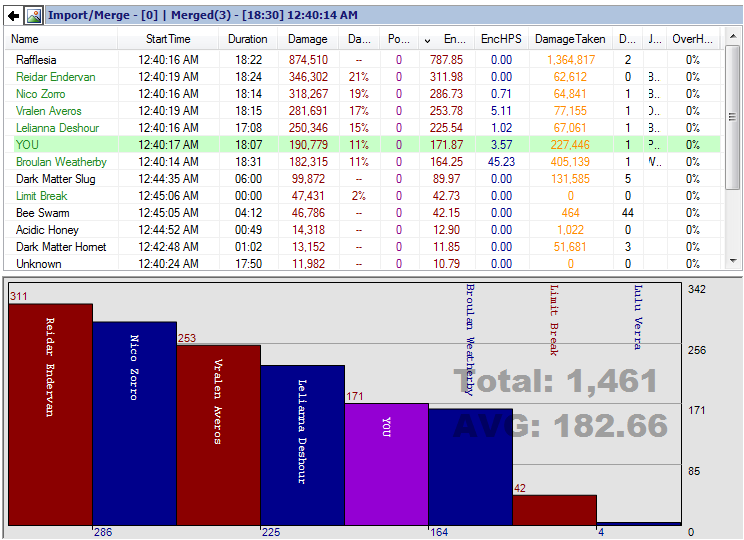Click the Limit Break bar labeled 42
The height and width of the screenshot is (540, 744).
[x=555, y=510]
